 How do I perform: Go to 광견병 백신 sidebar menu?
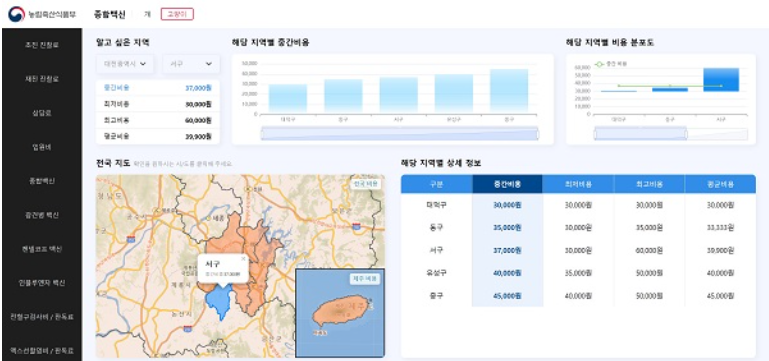click(x=42, y=215)
